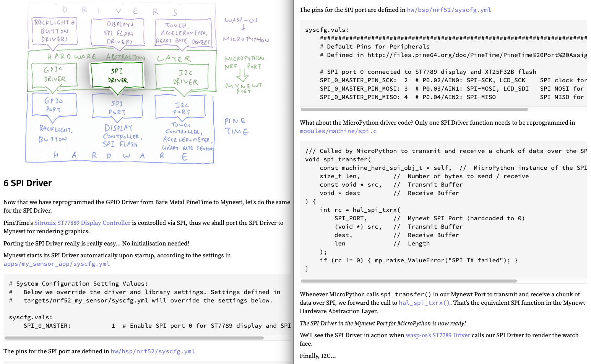
Task: Click hw/bsp/nrf52/syscfg.yml link below SPI_0_MASTER code
Action: 153,351
